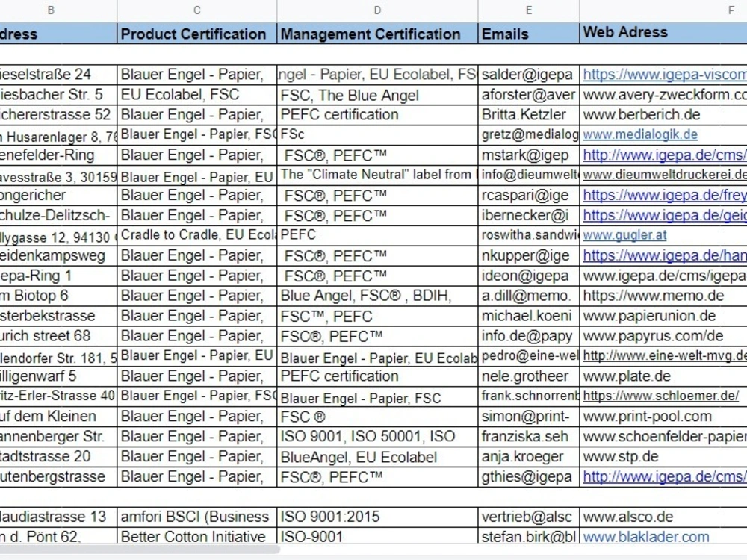Select the cell Blue Angel, FSC, BDIH

377,296
